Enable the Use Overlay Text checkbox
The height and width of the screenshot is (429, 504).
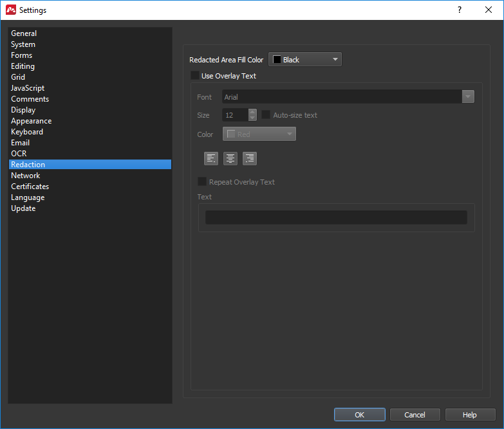click(195, 75)
